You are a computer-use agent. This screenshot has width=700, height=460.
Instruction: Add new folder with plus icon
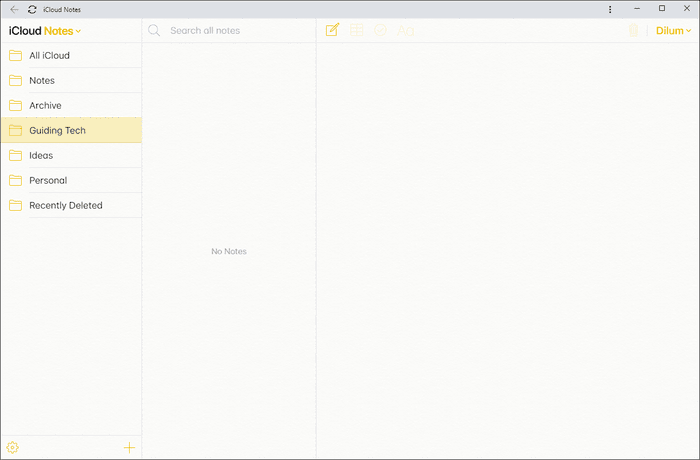[x=129, y=447]
